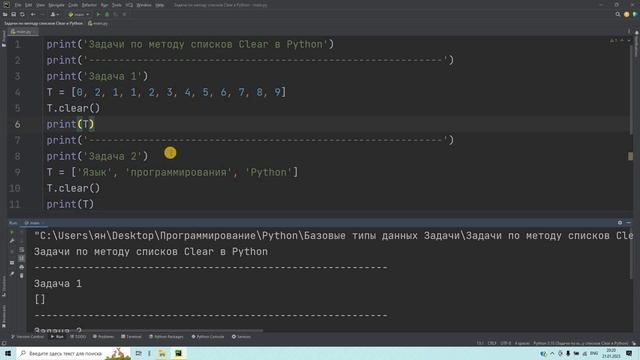Open Services tool window
The height and width of the screenshot is (360, 640).
241,337
